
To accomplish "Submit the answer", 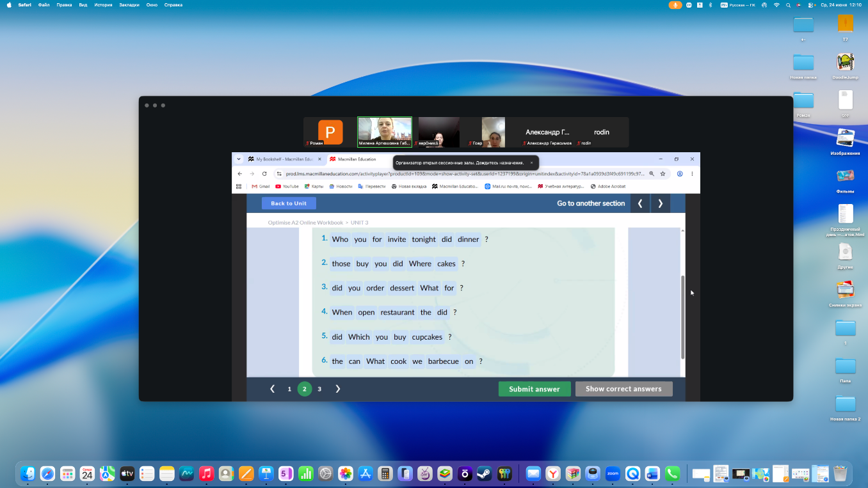I will [x=534, y=389].
